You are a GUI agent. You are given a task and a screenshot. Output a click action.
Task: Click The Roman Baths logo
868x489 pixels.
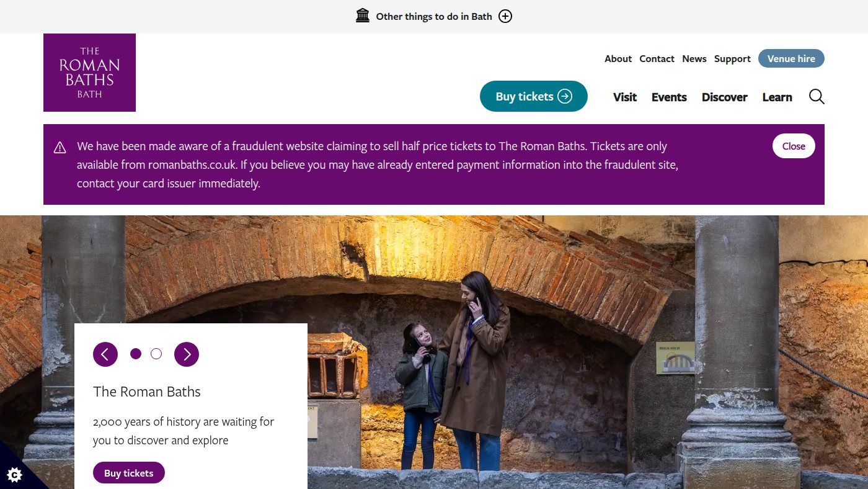pyautogui.click(x=89, y=73)
